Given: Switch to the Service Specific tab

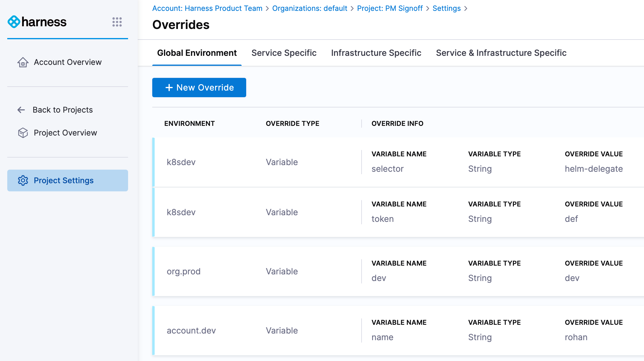Looking at the screenshot, I should (284, 53).
